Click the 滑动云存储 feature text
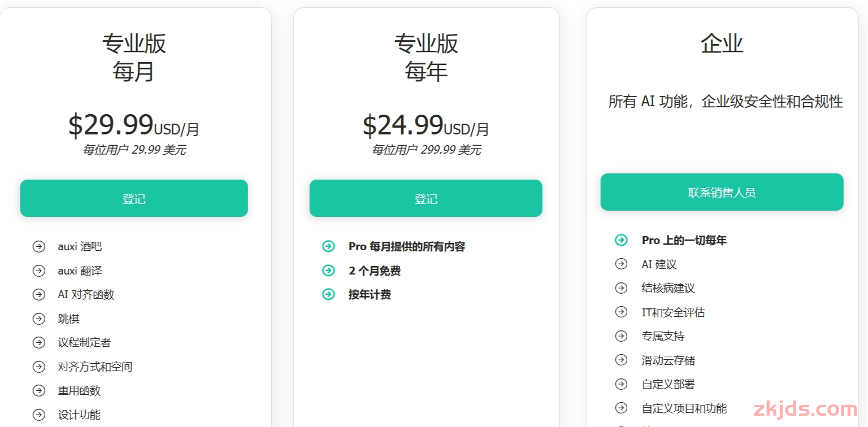The image size is (868, 427). click(669, 360)
